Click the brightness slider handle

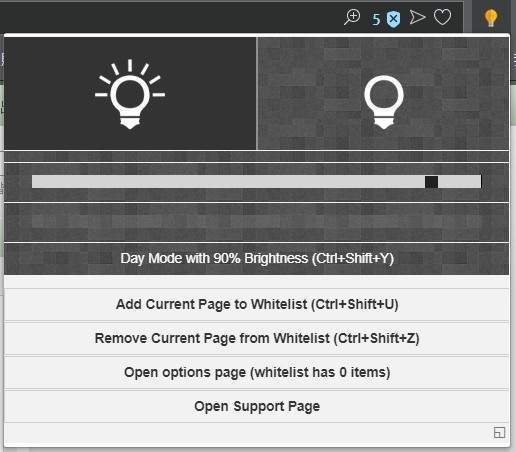pos(431,182)
